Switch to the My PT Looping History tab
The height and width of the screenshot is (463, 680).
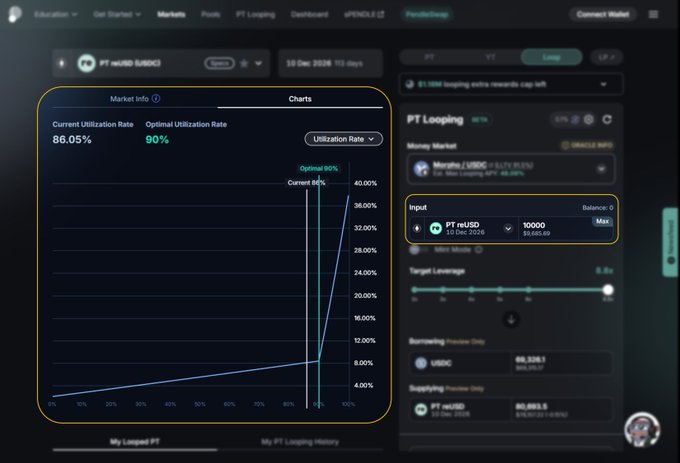click(300, 442)
